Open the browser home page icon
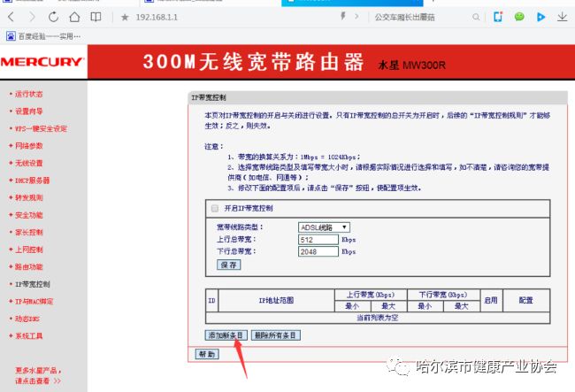The image size is (575, 392). [74, 17]
